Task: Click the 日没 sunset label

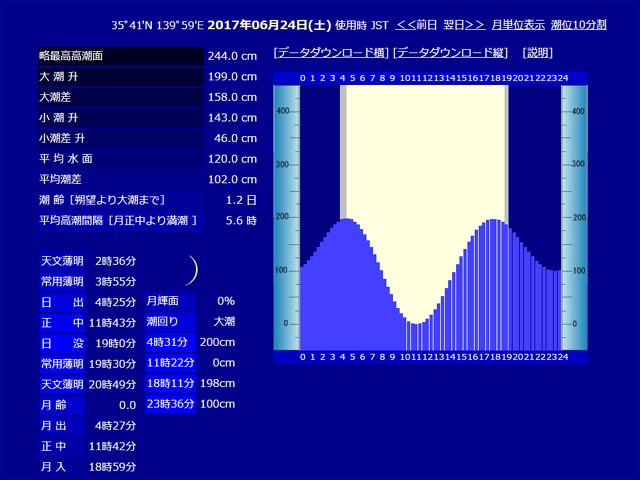Action: click(x=62, y=343)
